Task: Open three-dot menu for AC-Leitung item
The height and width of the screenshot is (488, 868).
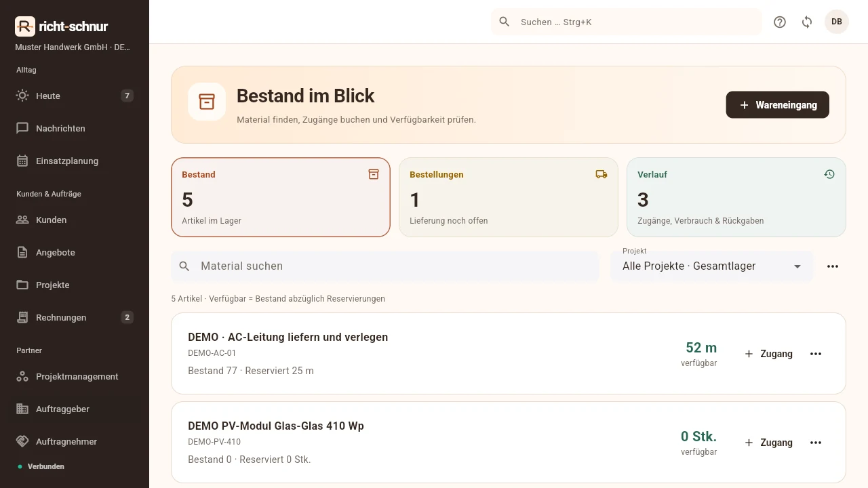Action: (816, 354)
